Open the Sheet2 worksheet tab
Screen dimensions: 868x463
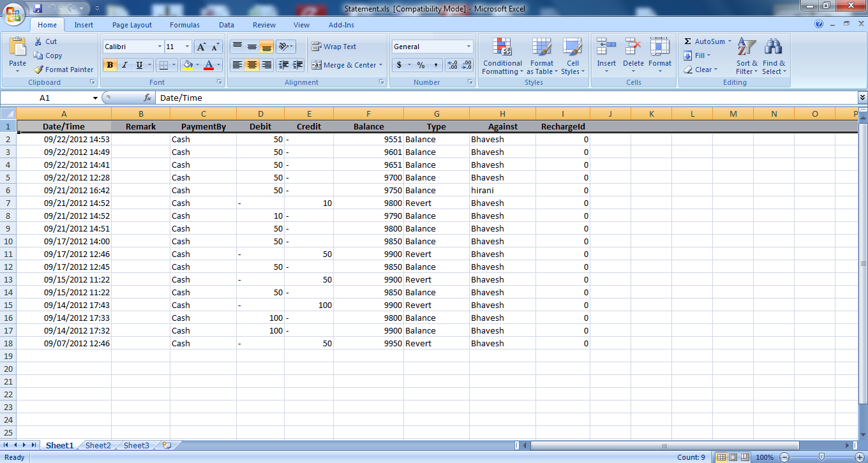98,445
